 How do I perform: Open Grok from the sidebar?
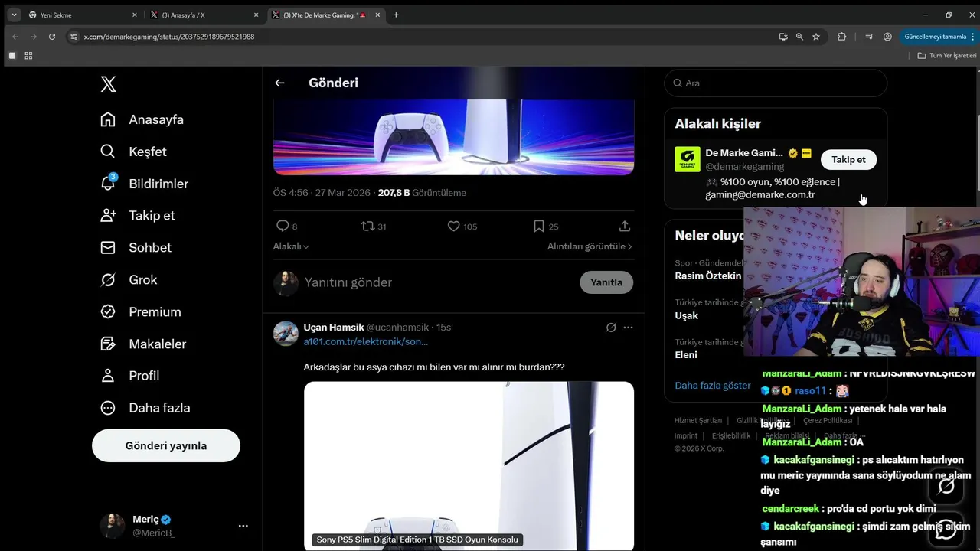(129, 279)
